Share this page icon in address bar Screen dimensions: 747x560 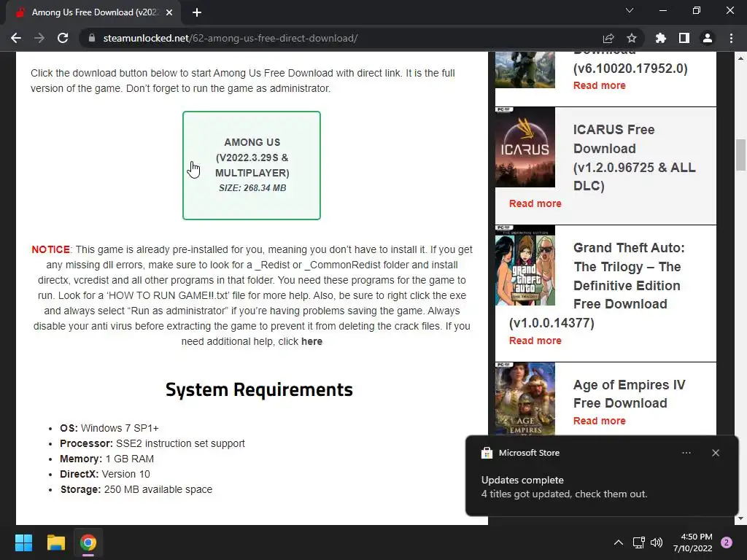[608, 38]
